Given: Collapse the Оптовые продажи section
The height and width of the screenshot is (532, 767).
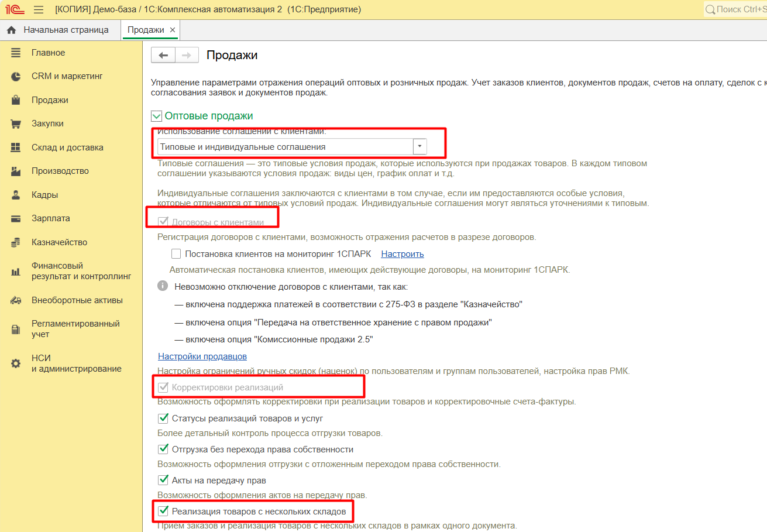Looking at the screenshot, I should coord(156,116).
